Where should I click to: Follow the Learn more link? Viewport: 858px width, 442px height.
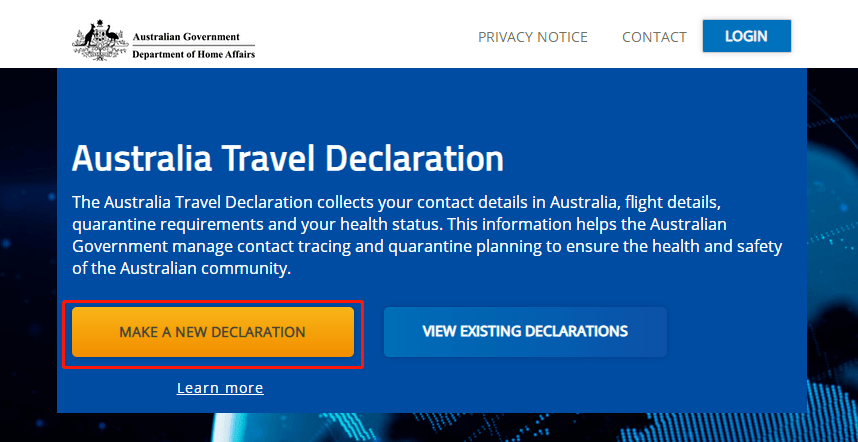(220, 388)
